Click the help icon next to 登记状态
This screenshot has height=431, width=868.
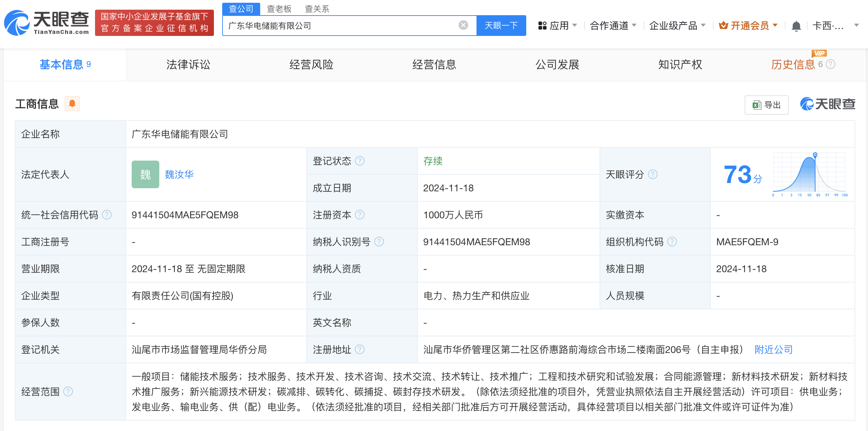pyautogui.click(x=360, y=161)
